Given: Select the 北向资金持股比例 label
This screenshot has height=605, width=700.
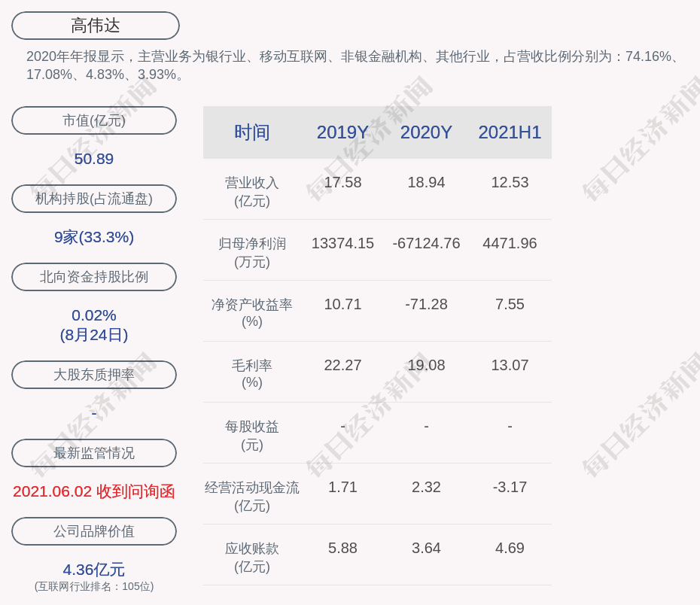Looking at the screenshot, I should tap(94, 277).
